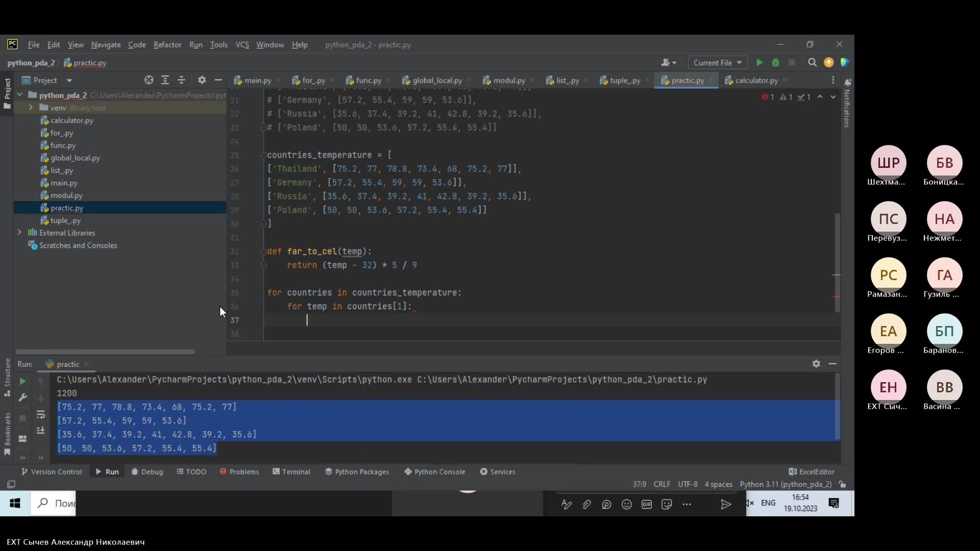Start debugging with the bug icon
This screenshot has width=980, height=551.
click(775, 62)
